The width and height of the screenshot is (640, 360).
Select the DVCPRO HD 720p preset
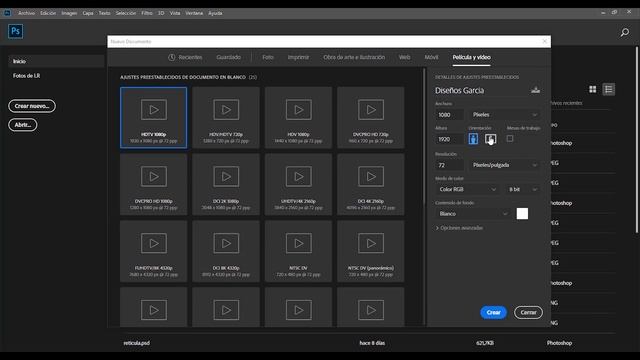coord(371,118)
